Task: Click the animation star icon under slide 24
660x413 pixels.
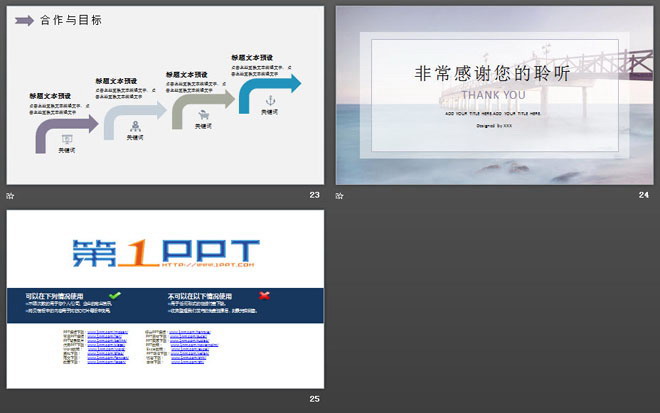Action: point(339,195)
